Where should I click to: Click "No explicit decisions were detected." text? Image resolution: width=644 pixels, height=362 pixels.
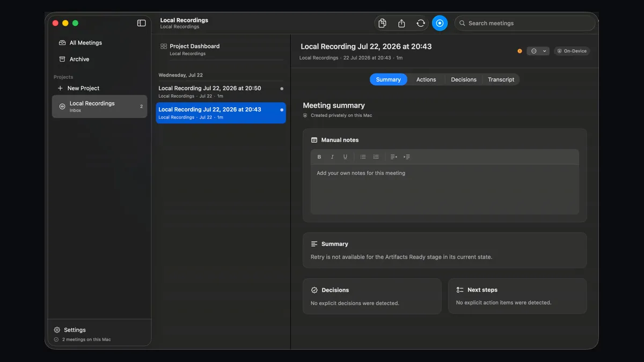(x=355, y=303)
